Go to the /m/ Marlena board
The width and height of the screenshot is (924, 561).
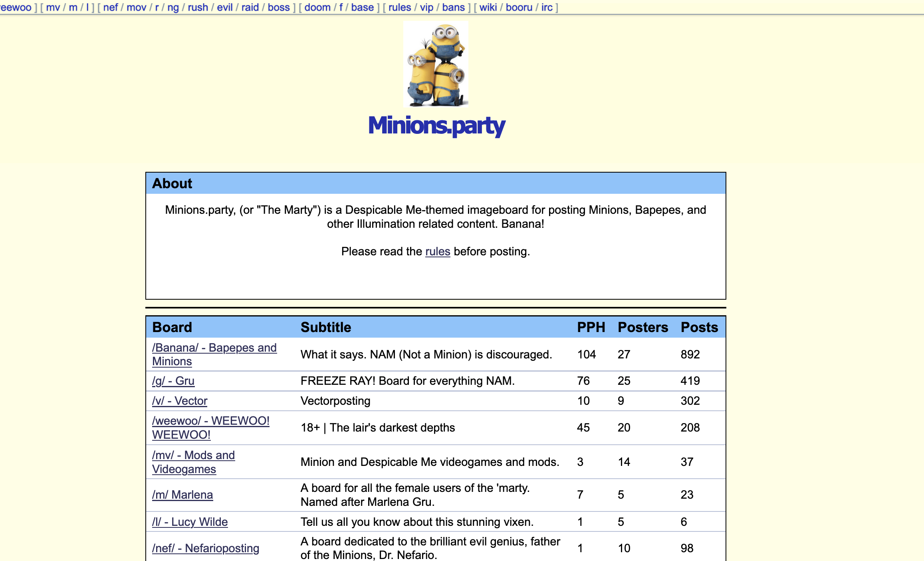tap(182, 495)
